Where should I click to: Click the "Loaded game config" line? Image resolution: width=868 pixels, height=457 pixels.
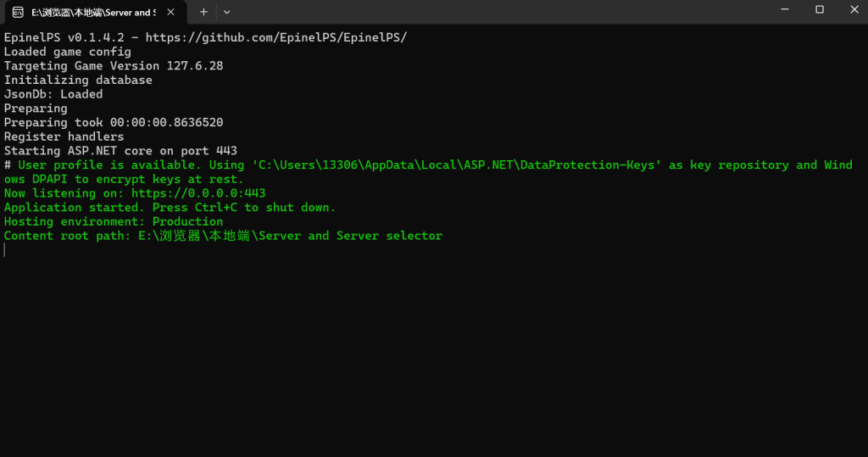68,52
